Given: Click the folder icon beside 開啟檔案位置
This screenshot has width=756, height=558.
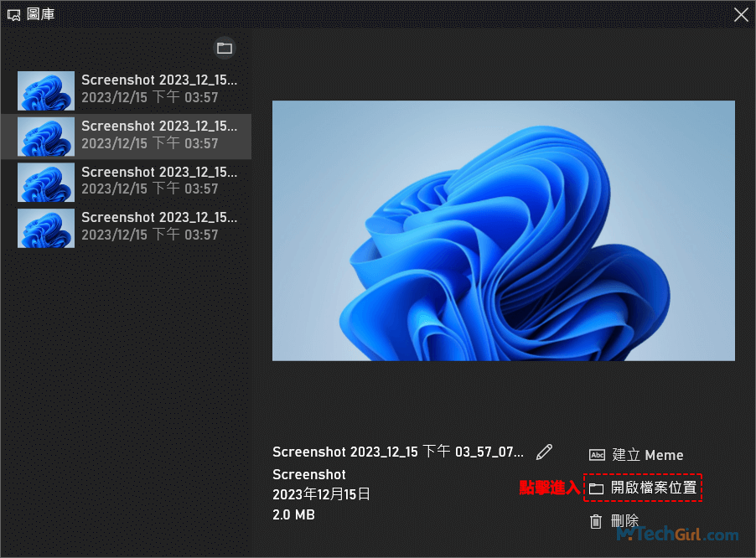Looking at the screenshot, I should point(596,488).
